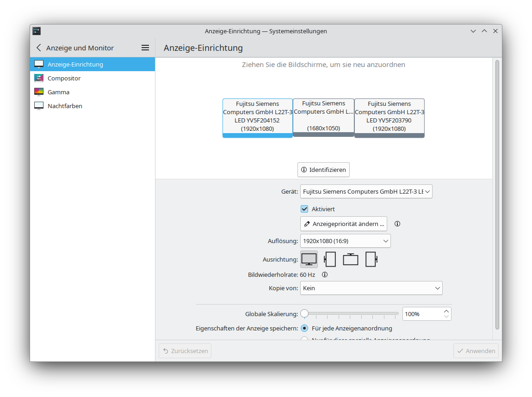Image resolution: width=532 pixels, height=397 pixels.
Task: Open the Gerät dropdown
Action: [366, 191]
